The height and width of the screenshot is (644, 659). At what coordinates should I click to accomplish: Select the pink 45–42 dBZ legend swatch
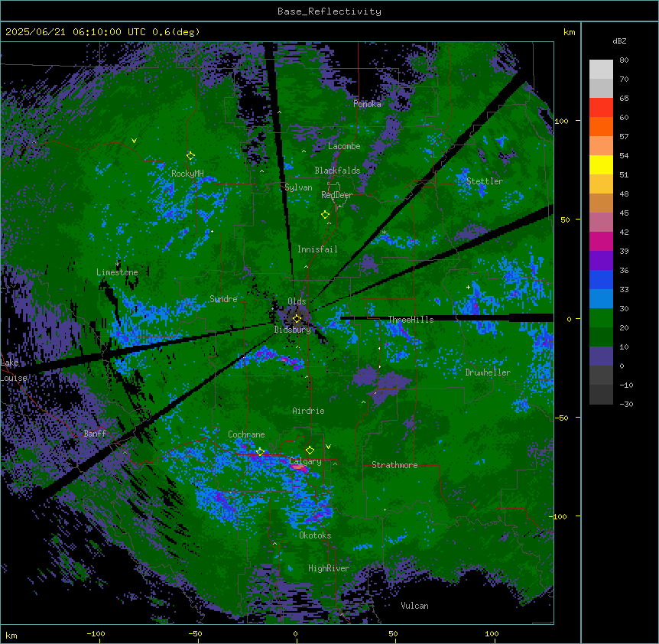click(x=601, y=223)
